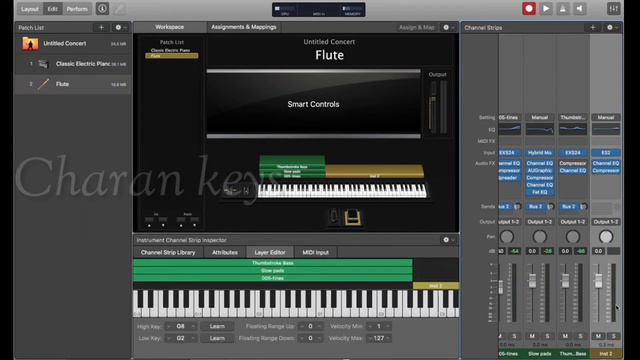640x360 pixels.
Task: Click the Play button in the toolbar
Action: pos(546,9)
